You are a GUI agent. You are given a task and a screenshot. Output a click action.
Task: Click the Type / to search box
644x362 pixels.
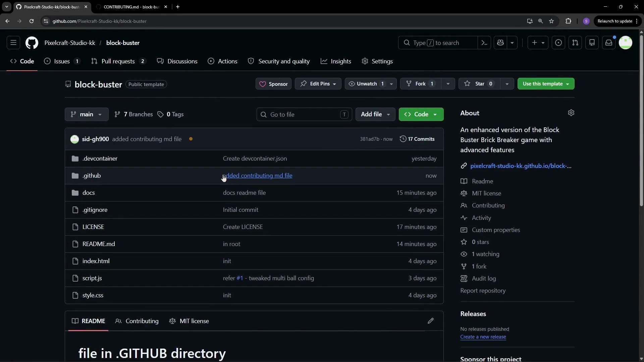438,43
